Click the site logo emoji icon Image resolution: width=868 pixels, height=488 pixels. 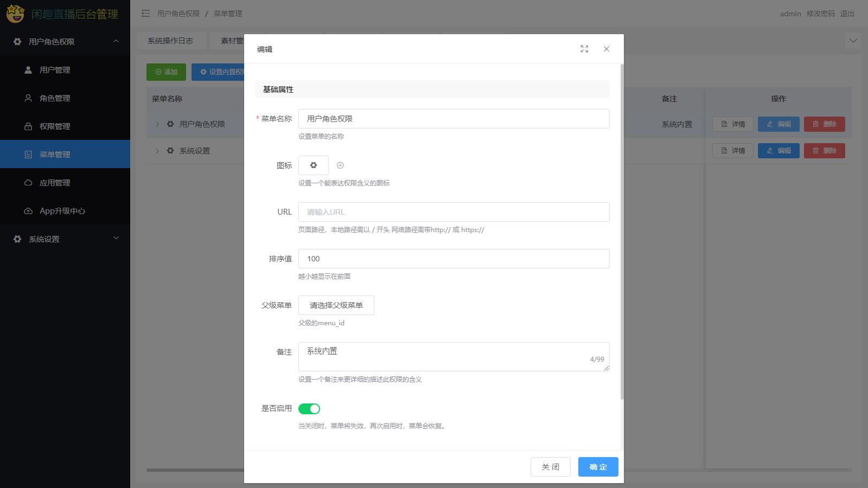(x=15, y=14)
